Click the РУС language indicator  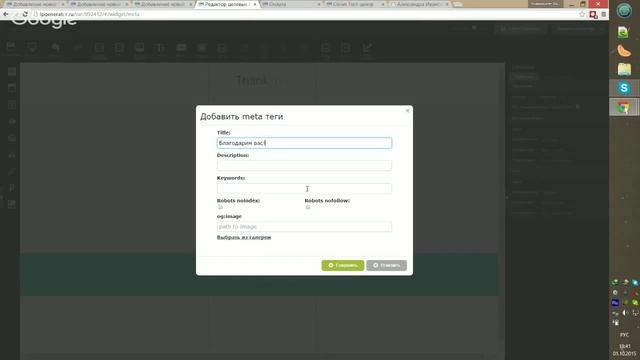coord(624,335)
